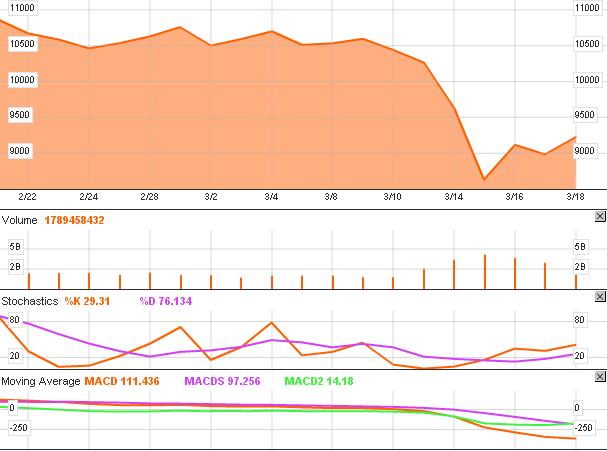Click the tallest volume bar
607x451 pixels.
pyautogui.click(x=485, y=271)
